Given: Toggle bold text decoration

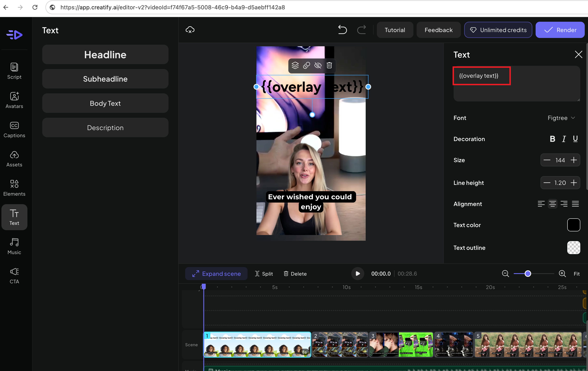Looking at the screenshot, I should [553, 139].
